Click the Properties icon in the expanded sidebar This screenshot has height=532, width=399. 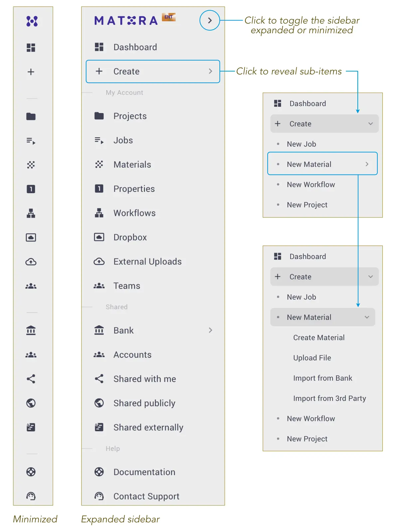click(x=99, y=189)
